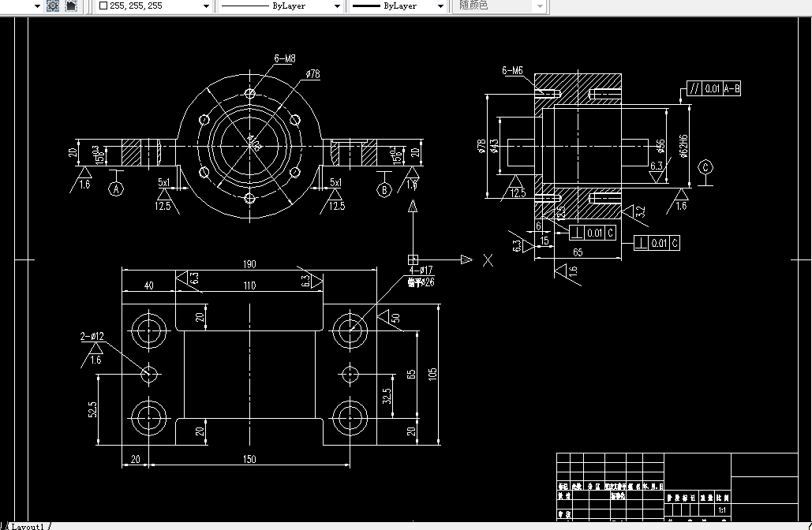Select the A-B parallelism tolerance frame
Viewport: 812px width, 530px height.
713,88
